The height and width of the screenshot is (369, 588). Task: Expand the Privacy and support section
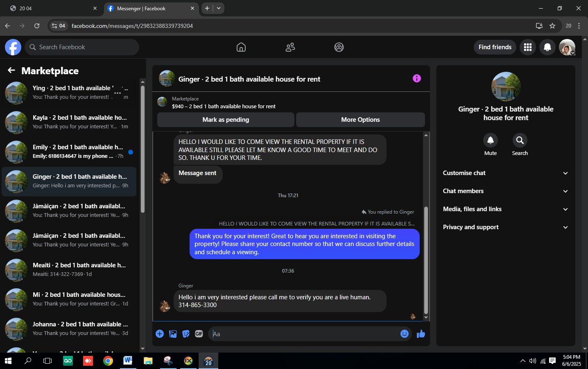pyautogui.click(x=506, y=227)
